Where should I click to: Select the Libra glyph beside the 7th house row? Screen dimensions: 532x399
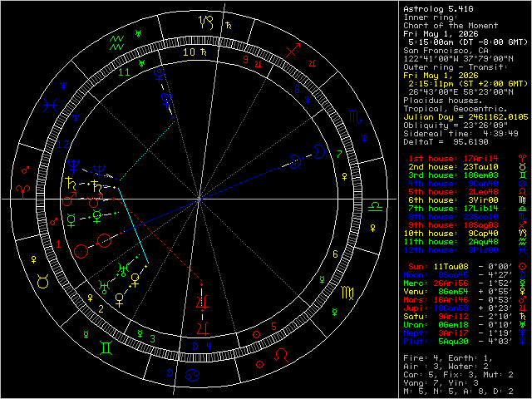point(523,209)
